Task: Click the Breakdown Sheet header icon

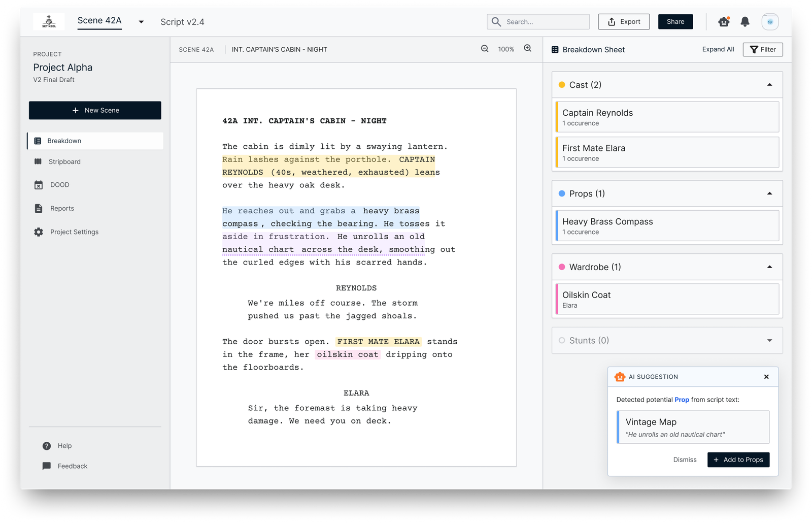Action: point(555,49)
